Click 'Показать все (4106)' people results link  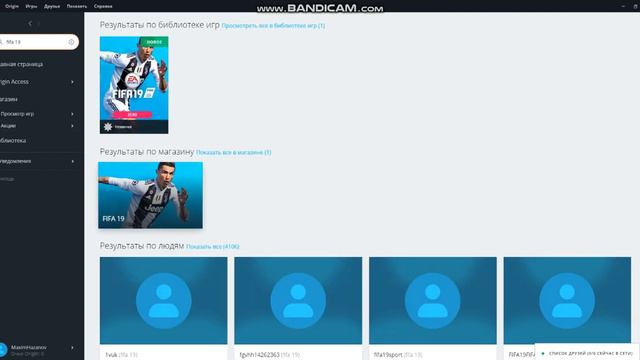(213, 247)
